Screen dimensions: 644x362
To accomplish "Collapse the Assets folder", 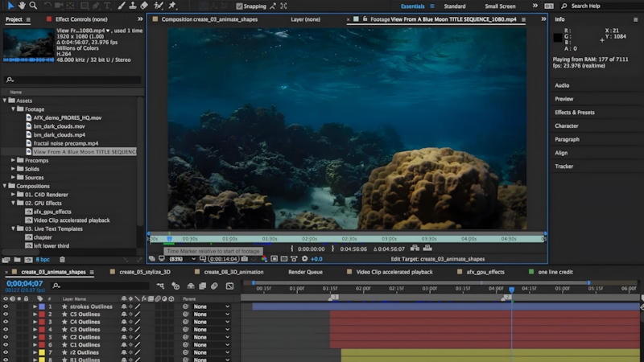I will (x=5, y=100).
